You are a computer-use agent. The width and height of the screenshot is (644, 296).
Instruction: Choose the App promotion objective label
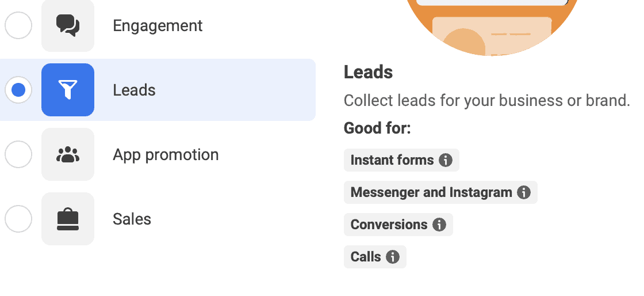pyautogui.click(x=166, y=154)
